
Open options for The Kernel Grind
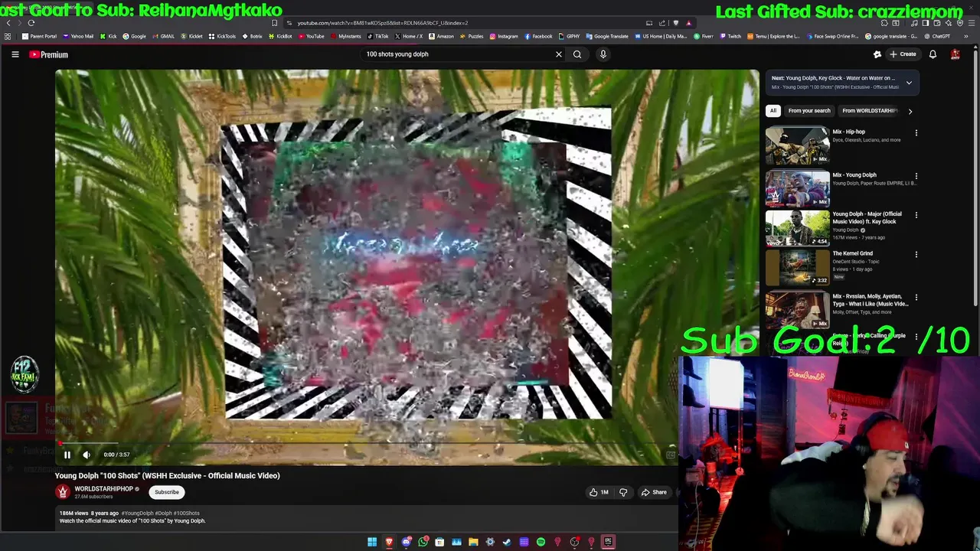tap(916, 255)
